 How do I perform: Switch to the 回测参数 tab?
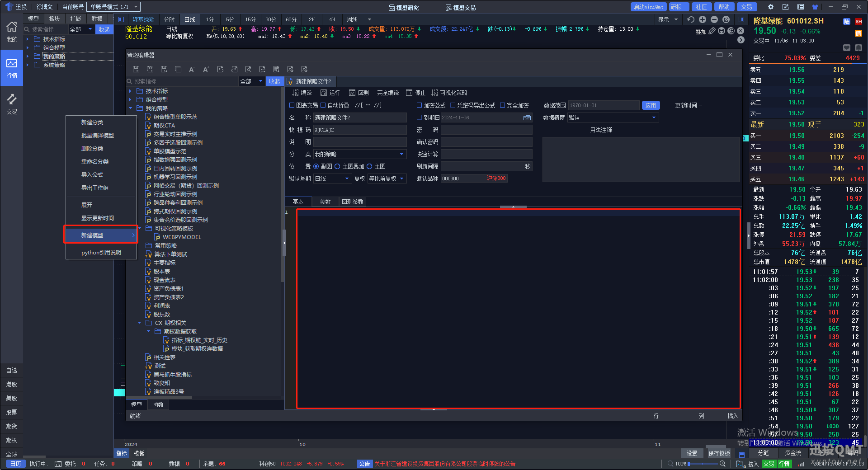click(352, 202)
